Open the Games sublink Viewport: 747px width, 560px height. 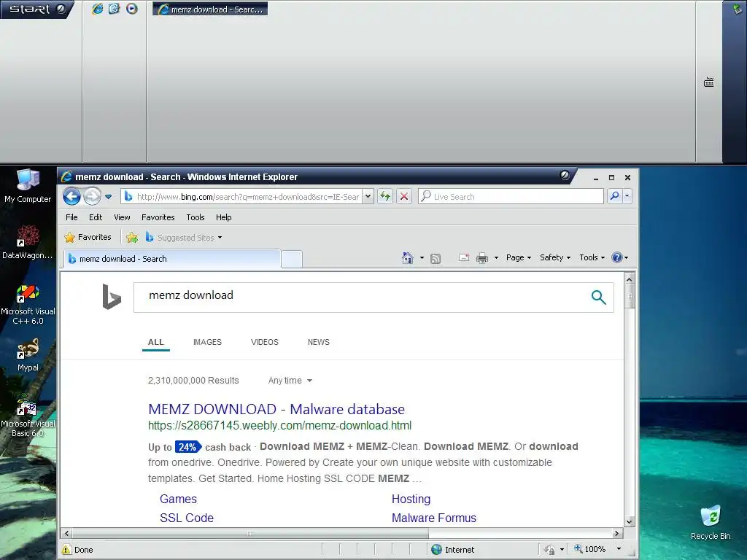pos(178,499)
